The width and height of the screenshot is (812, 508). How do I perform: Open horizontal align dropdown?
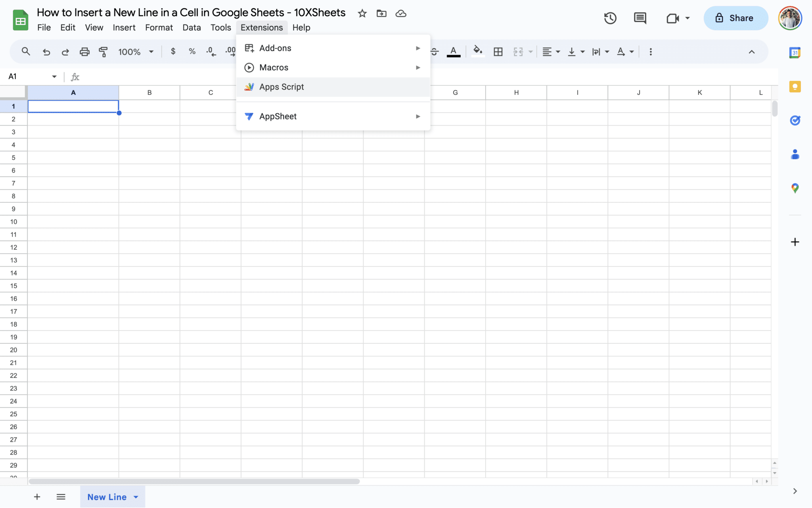click(x=551, y=52)
